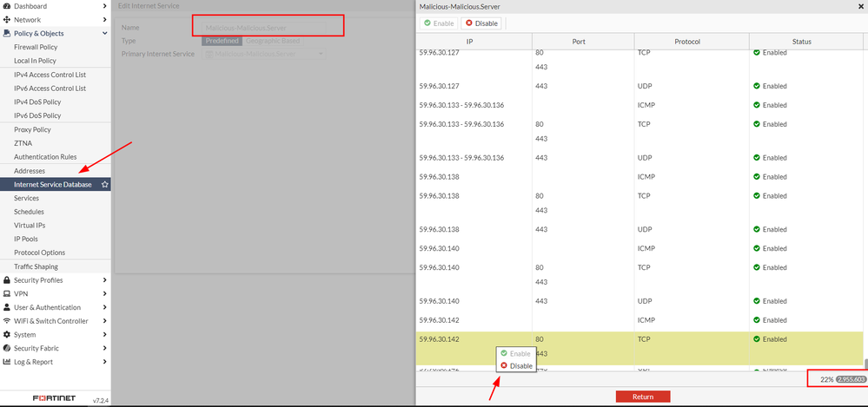Choose Disable in the context menu

(x=516, y=366)
